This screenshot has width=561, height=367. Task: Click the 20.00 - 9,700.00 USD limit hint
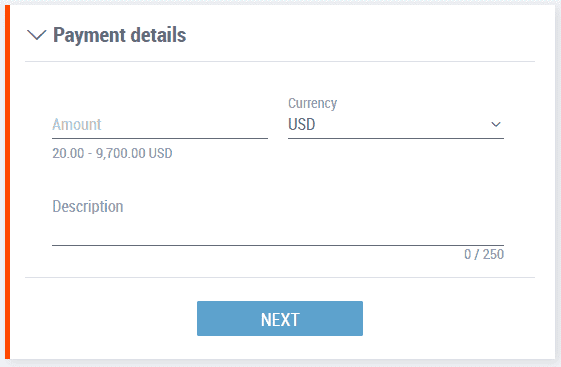(x=112, y=153)
